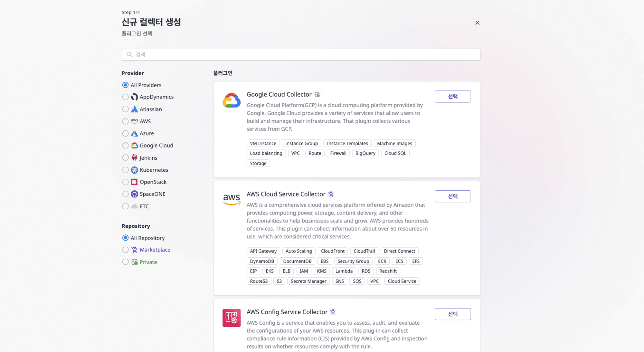Click the Secrets Manager tag
This screenshot has height=352, width=644.
coord(308,281)
